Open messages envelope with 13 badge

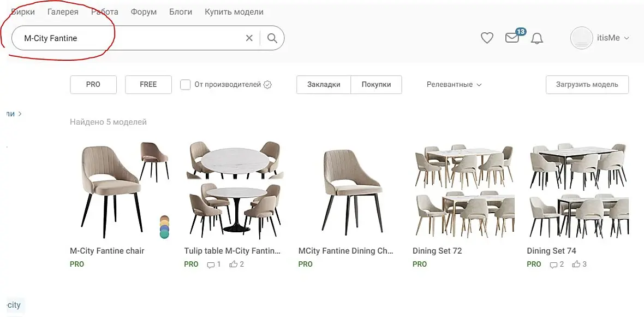click(x=512, y=38)
